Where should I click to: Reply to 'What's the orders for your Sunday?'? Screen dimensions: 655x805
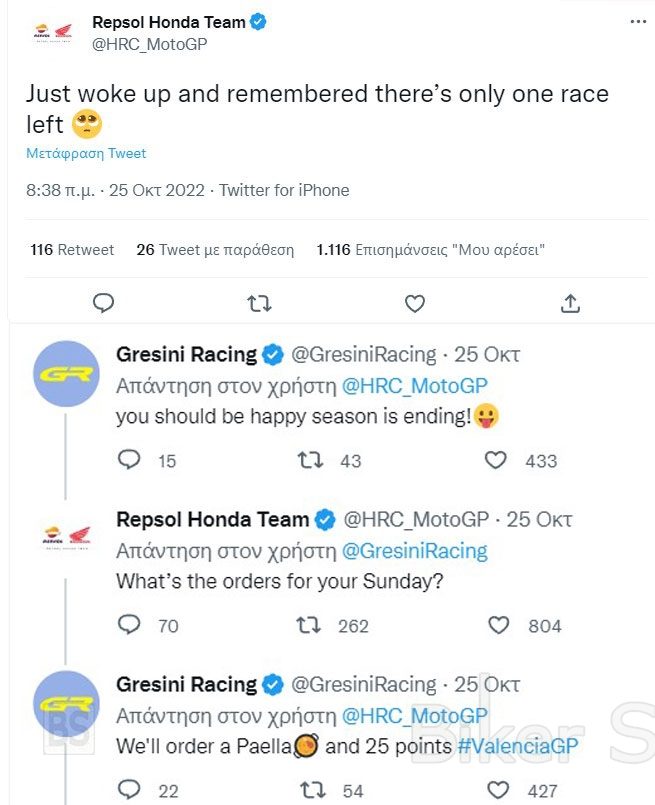click(129, 625)
